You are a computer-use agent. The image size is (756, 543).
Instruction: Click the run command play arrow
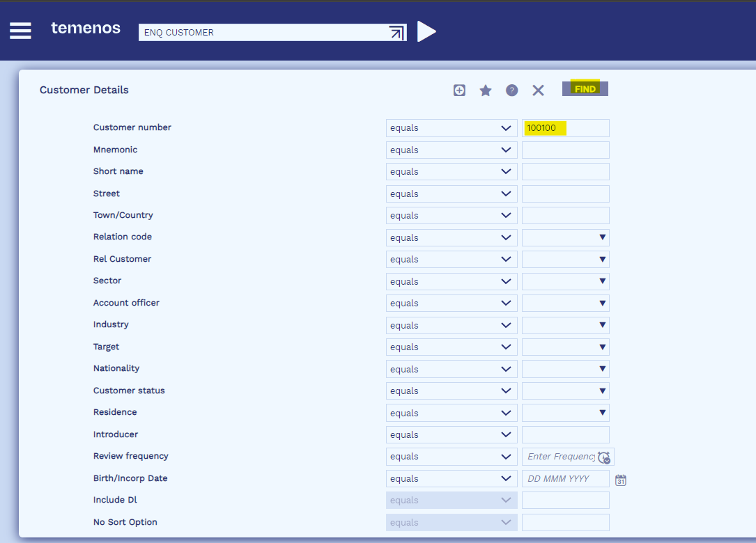click(x=426, y=31)
